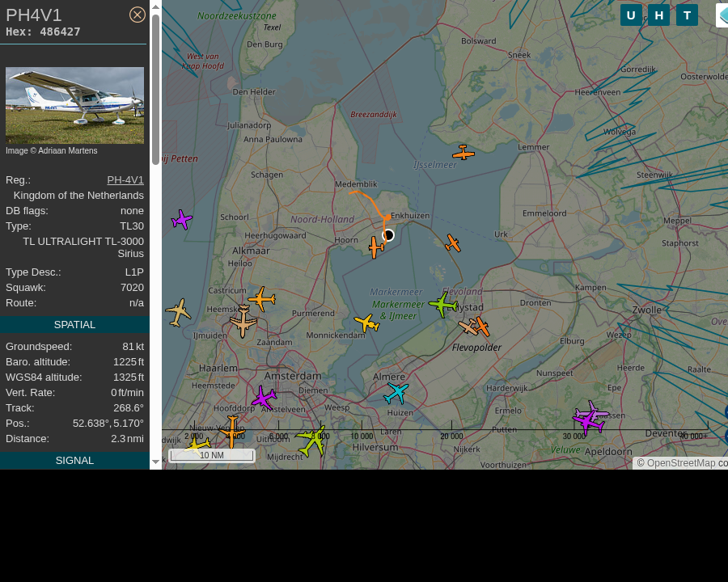Screen dimensions: 728x582
Task: Select the tan four-engine aircraft near Heemskerk
Action: click(243, 321)
